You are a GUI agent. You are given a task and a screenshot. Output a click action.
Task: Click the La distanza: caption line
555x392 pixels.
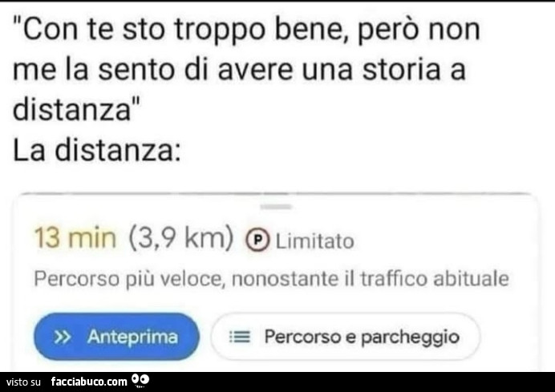[x=97, y=151]
